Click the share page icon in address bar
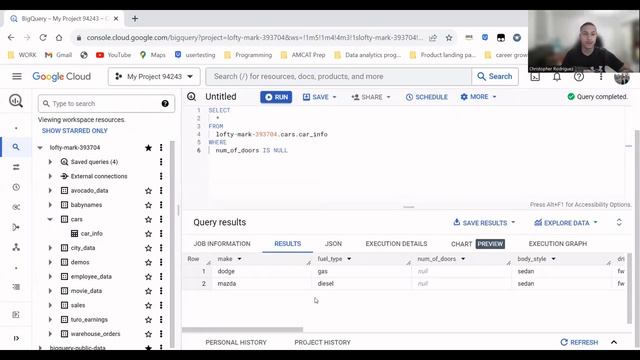 pos(433,38)
